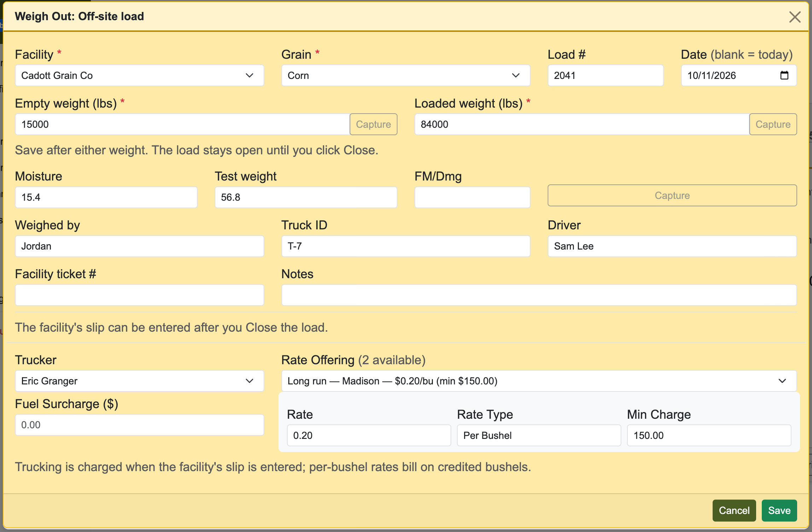Screen dimensions: 812x532
Task: Click the 'Rate Offering (2 available)' label
Action: coord(353,360)
